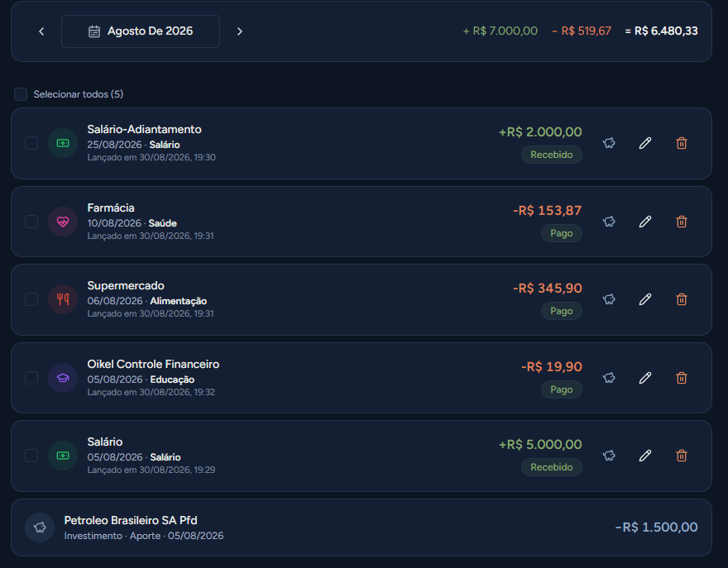Click the expense total - R$ 519,67
This screenshot has height=568, width=728.
point(582,31)
